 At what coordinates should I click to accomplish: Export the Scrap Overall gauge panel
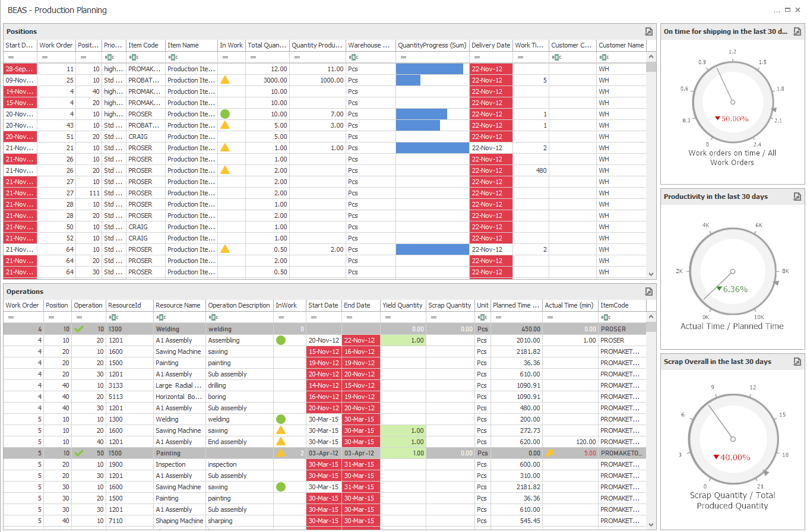pyautogui.click(x=797, y=362)
